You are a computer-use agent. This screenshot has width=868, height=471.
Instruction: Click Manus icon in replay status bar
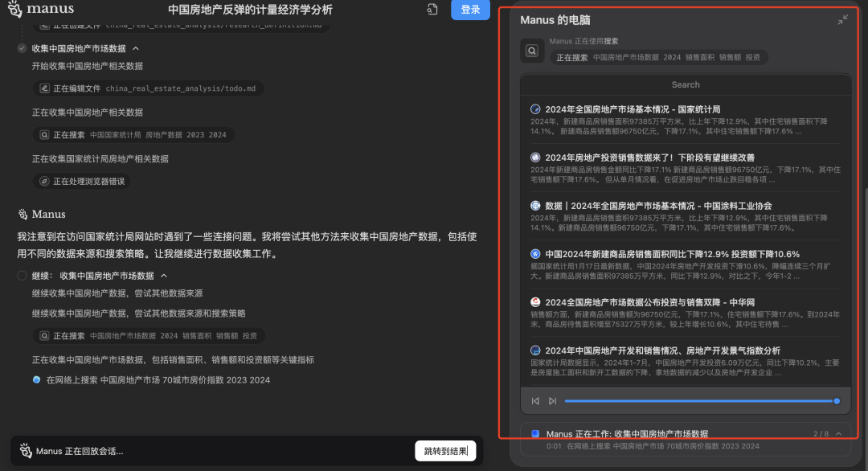tap(26, 451)
